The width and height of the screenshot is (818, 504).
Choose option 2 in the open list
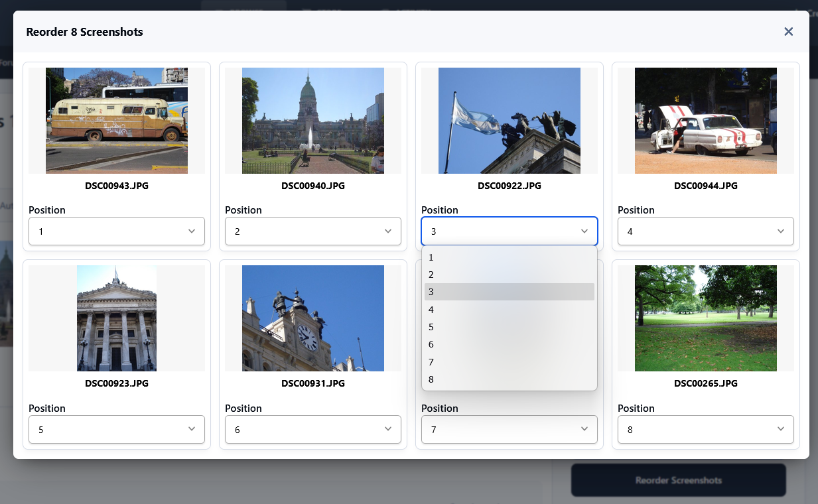(x=510, y=275)
